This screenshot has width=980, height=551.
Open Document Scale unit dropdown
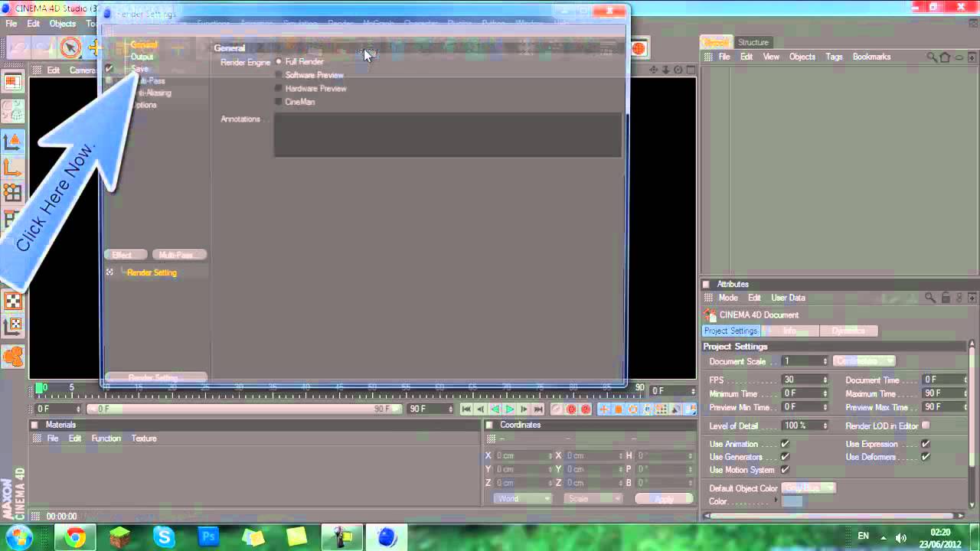pos(864,361)
